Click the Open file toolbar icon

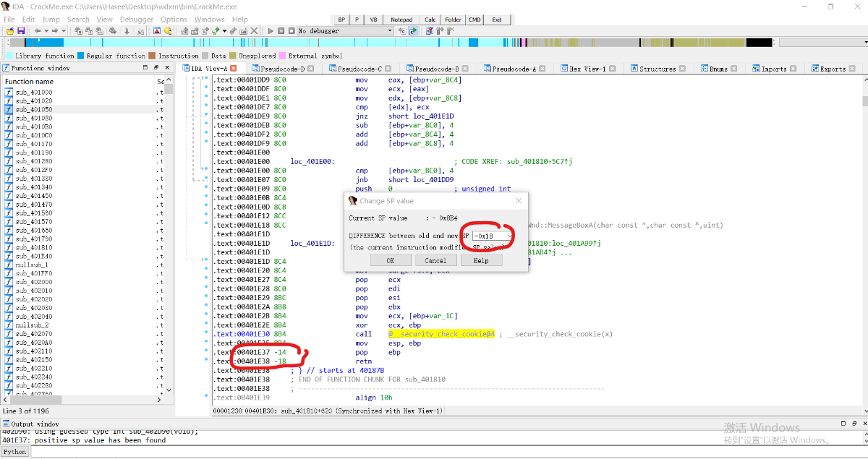pyautogui.click(x=10, y=31)
